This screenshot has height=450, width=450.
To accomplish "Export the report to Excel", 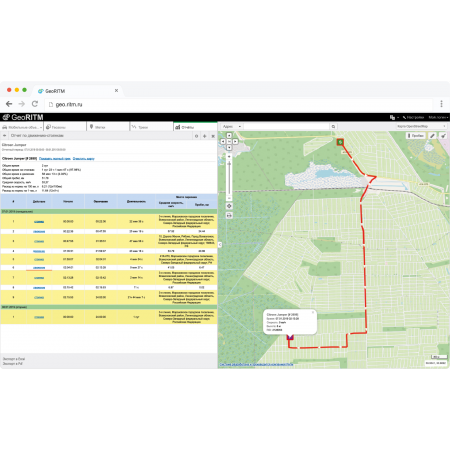I will pyautogui.click(x=14, y=359).
